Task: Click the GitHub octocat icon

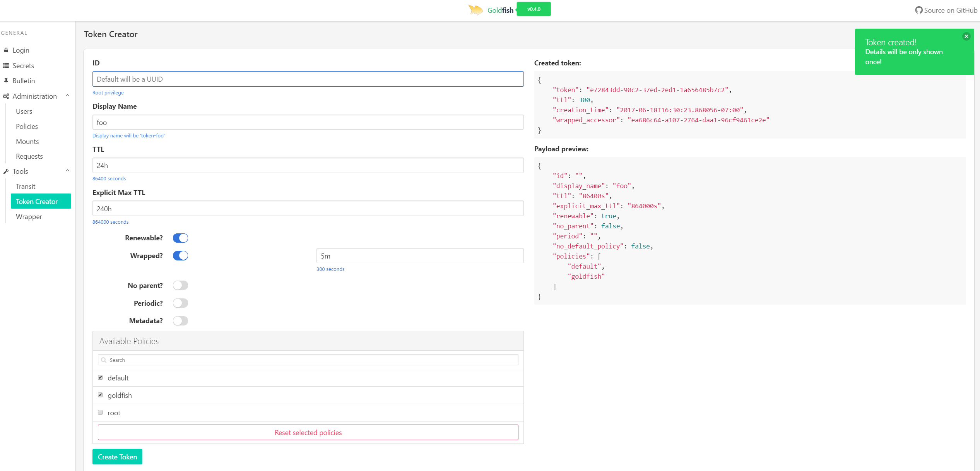Action: (x=918, y=10)
